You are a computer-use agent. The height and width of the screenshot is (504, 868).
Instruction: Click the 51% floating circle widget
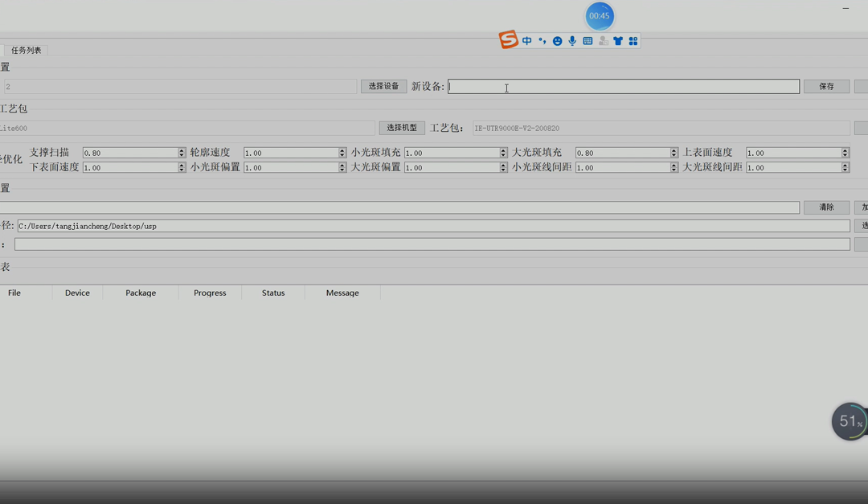850,421
